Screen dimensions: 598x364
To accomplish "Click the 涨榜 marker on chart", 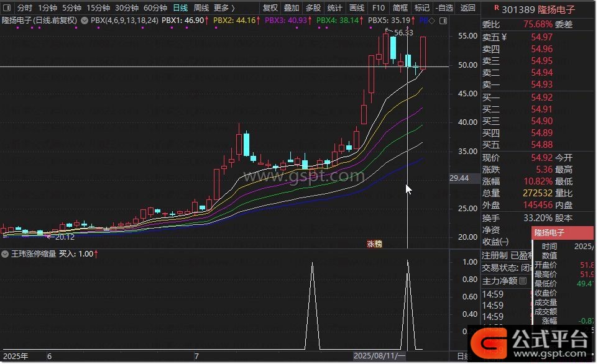I will coord(374,244).
